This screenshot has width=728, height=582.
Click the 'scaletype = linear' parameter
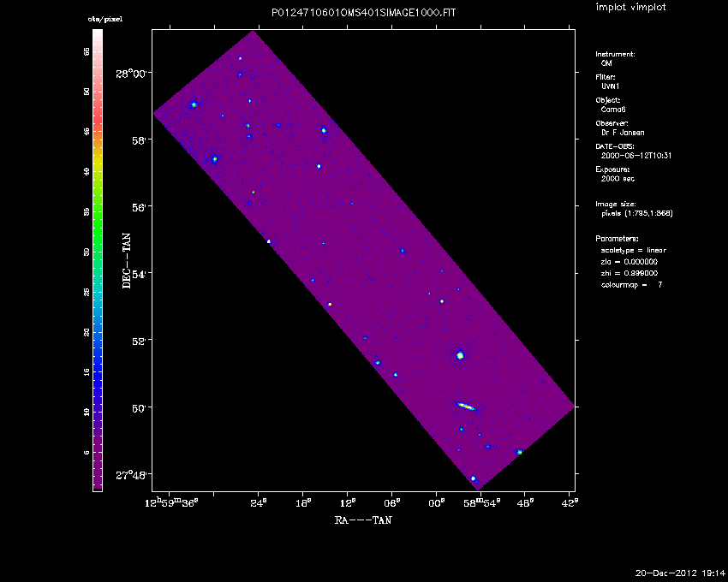click(x=633, y=250)
